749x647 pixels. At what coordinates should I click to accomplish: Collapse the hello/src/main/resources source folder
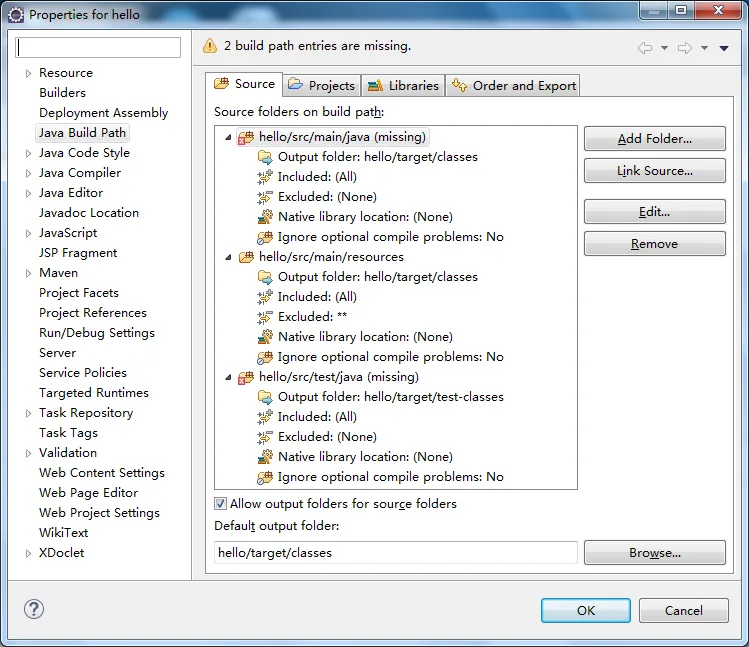[x=228, y=258]
